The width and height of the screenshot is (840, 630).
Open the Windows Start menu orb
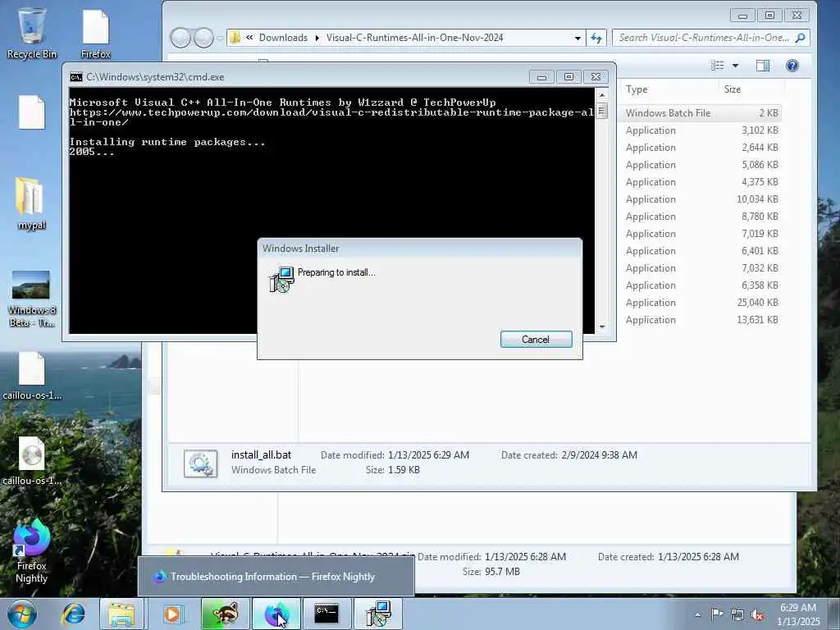(22, 614)
